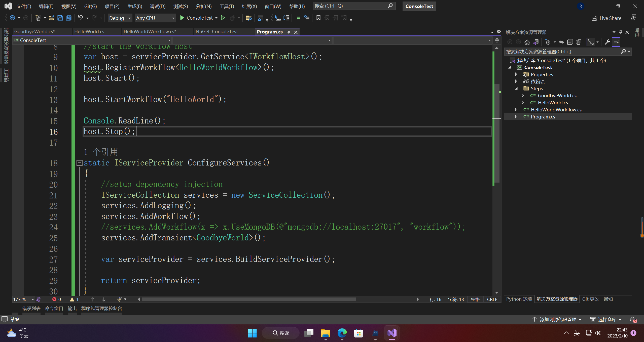Start without debugging using the hollow play icon
This screenshot has width=644, height=342.
tap(223, 18)
